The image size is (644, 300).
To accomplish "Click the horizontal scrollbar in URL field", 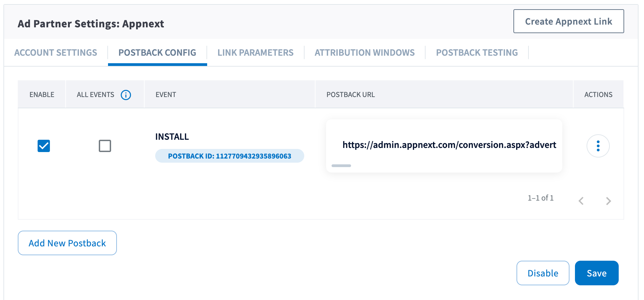I will pyautogui.click(x=341, y=166).
